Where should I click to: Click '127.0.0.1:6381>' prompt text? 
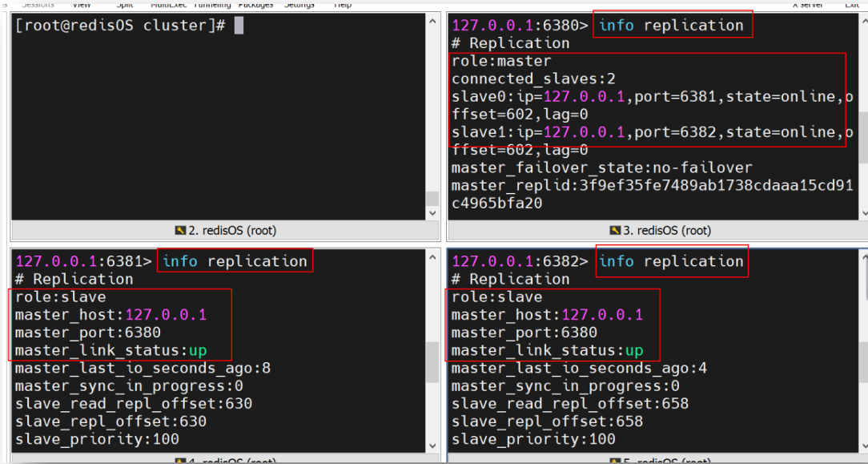coord(83,261)
